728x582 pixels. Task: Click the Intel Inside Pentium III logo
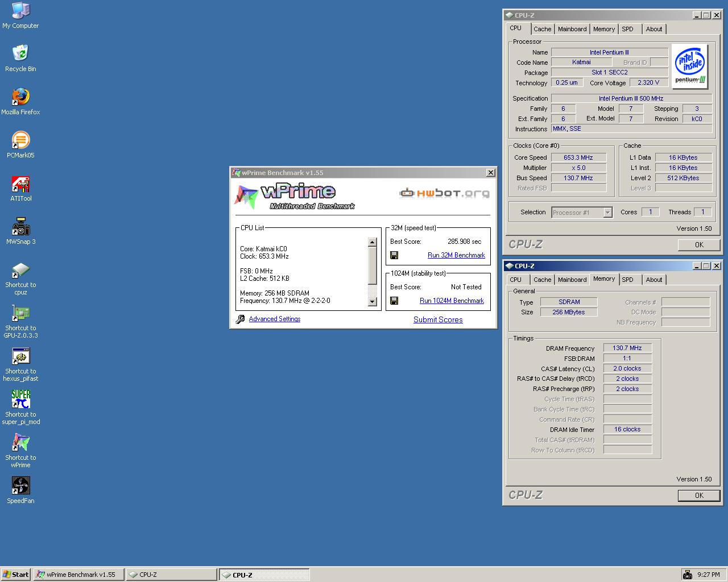click(690, 66)
